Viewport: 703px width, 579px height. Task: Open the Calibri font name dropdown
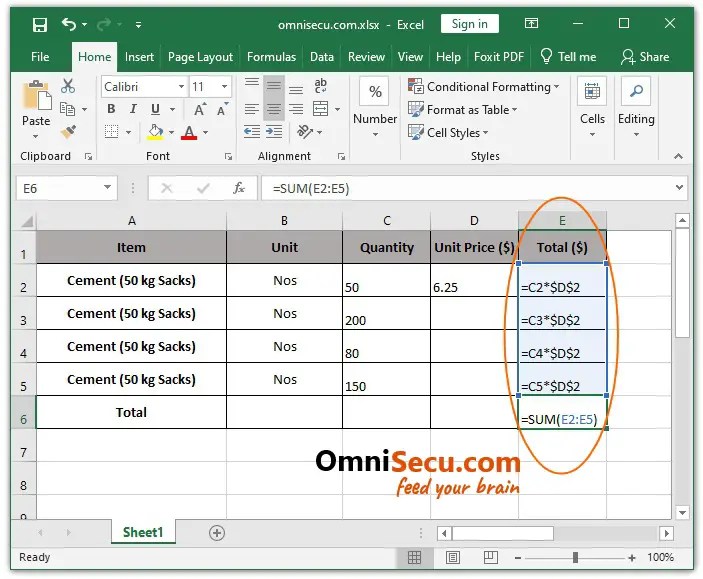tap(182, 86)
